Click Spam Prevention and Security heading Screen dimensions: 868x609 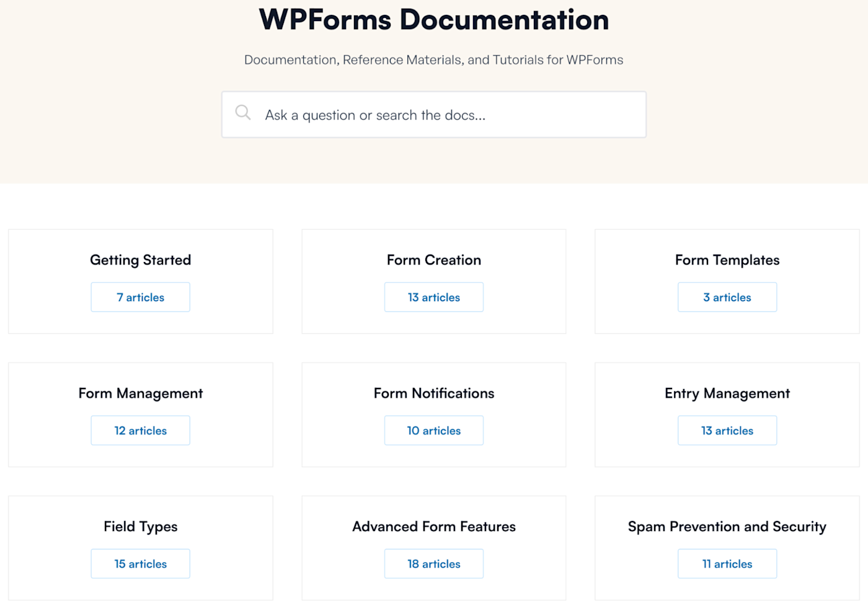tap(727, 527)
